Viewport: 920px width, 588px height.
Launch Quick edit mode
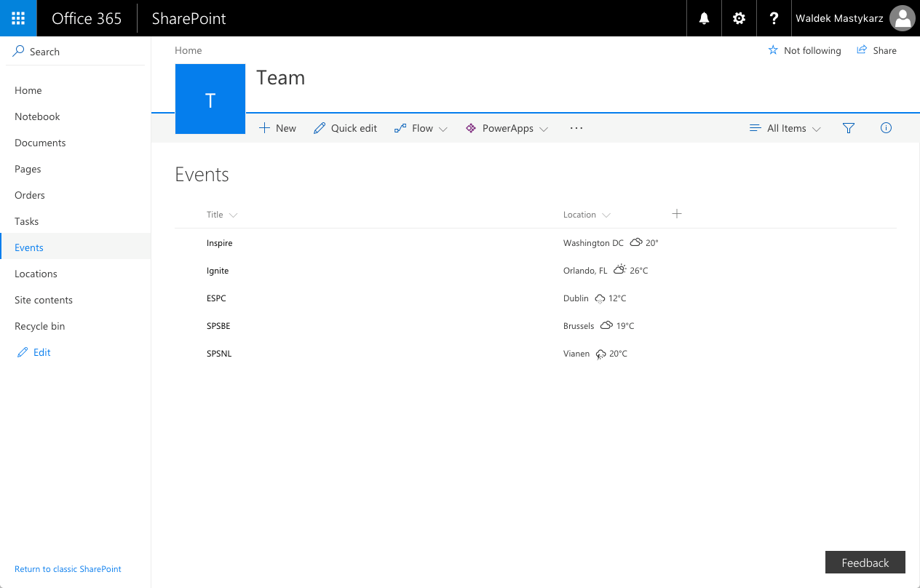(x=345, y=127)
